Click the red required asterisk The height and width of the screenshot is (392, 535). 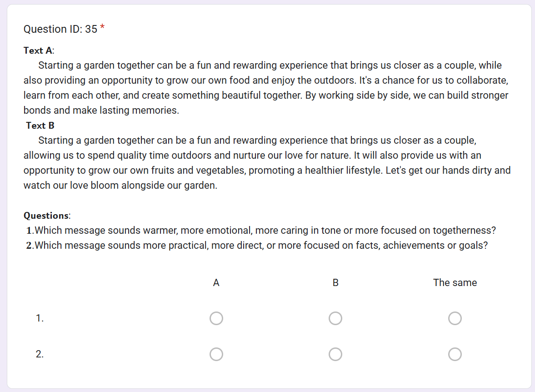point(102,28)
